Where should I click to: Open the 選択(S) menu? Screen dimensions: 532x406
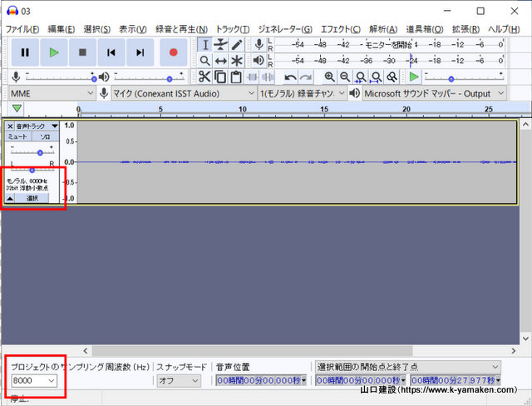97,29
